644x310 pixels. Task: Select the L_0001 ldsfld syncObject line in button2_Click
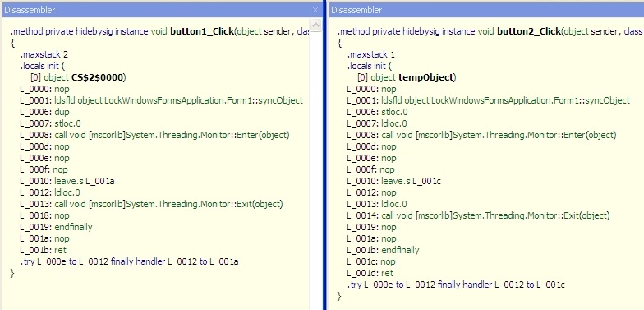[488, 100]
